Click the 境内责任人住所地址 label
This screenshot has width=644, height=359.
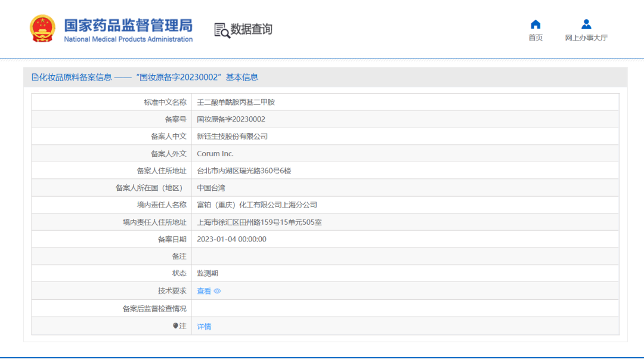point(154,222)
